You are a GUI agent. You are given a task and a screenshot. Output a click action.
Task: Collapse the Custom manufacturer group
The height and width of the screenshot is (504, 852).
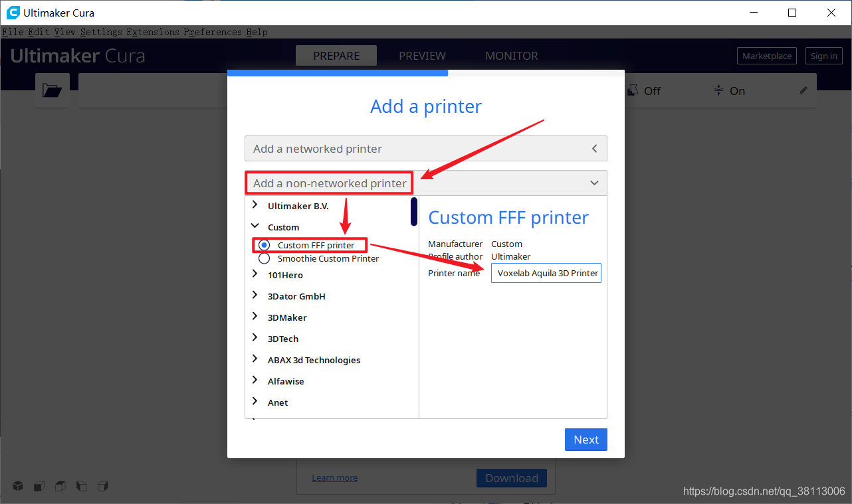point(255,227)
